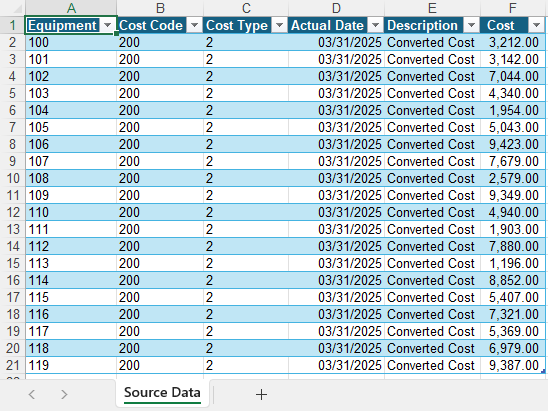Open the Actual Date column filter dropdown

[x=375, y=25]
